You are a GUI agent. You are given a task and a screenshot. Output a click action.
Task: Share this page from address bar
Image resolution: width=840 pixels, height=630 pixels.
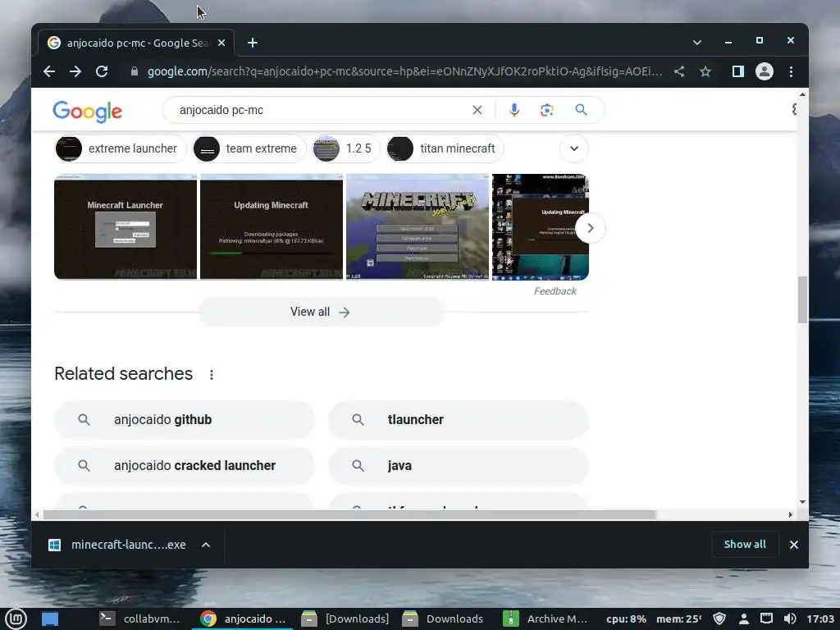tap(679, 71)
